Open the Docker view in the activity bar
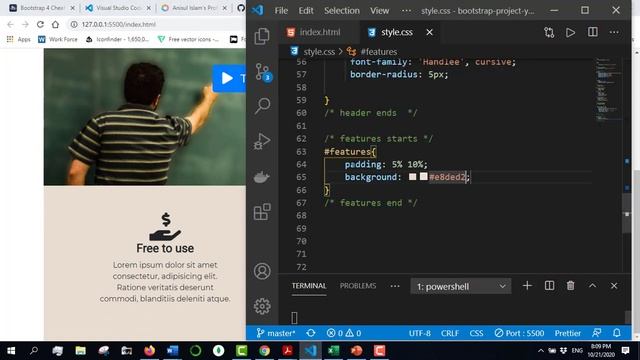 click(262, 177)
